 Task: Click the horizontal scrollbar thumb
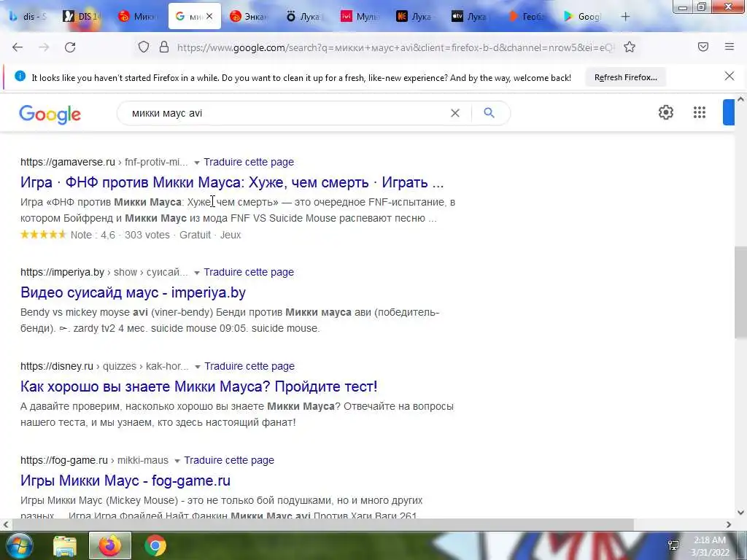(322, 524)
